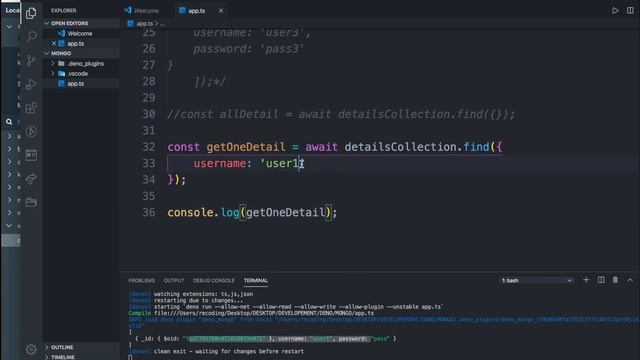Click the 'username' key on line 33
The image size is (640, 360).
(220, 163)
